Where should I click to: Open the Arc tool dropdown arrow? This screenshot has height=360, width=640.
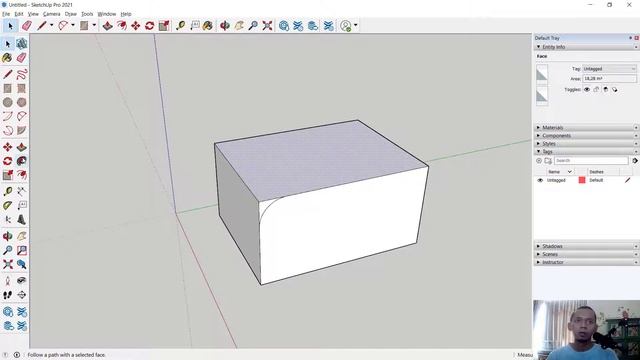[73, 25]
